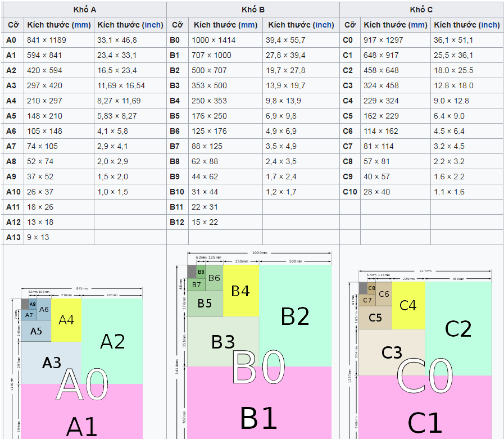The height and width of the screenshot is (439, 504).
Task: Open the mm link in Khổ A header
Action: pos(81,25)
